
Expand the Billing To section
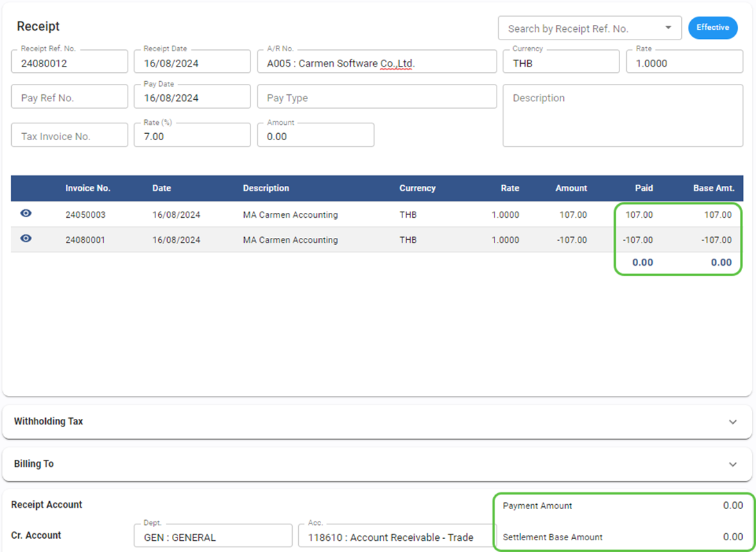[x=732, y=464]
